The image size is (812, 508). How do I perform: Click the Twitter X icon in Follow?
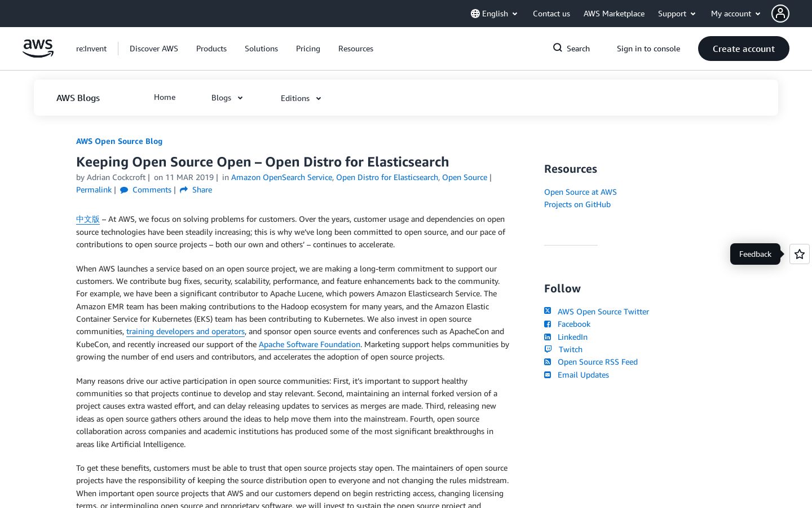pos(548,311)
